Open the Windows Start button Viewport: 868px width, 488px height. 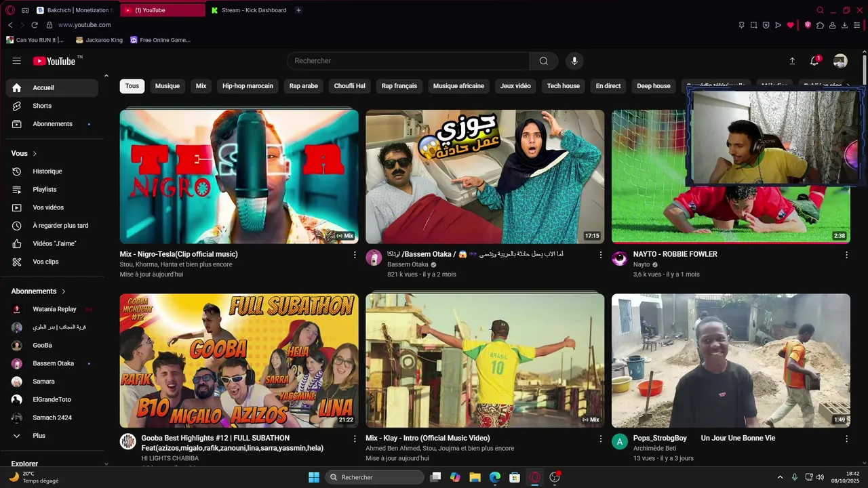314,477
